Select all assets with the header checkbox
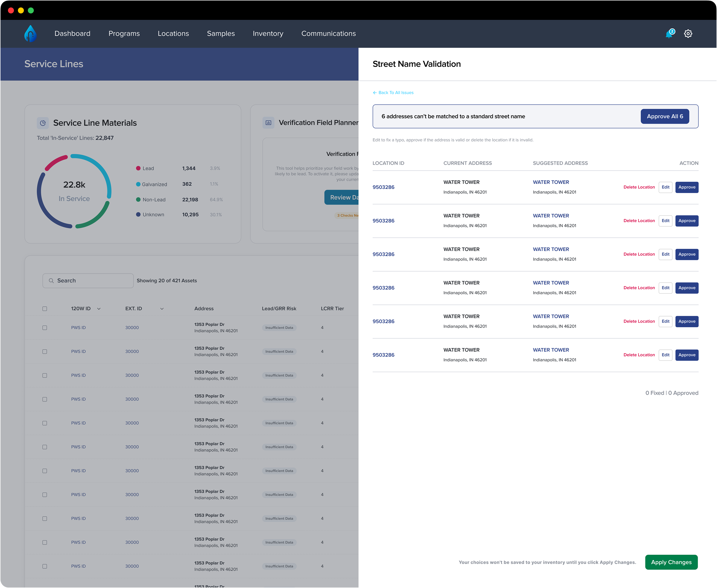 (x=45, y=309)
